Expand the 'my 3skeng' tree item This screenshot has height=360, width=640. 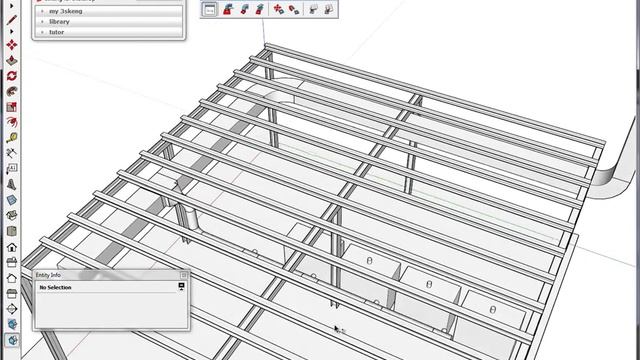[42, 11]
